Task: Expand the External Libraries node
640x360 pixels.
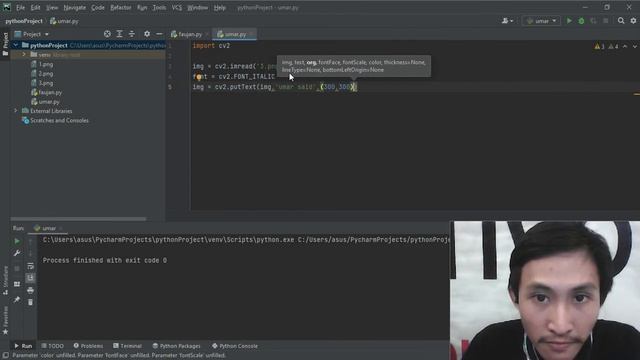Action: pyautogui.click(x=16, y=111)
